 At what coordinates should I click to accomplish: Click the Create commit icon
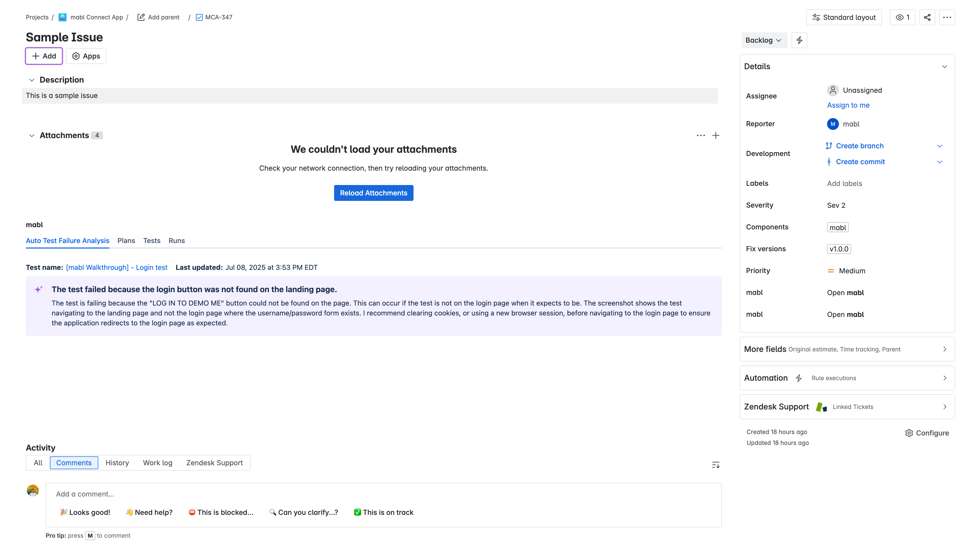[829, 162]
